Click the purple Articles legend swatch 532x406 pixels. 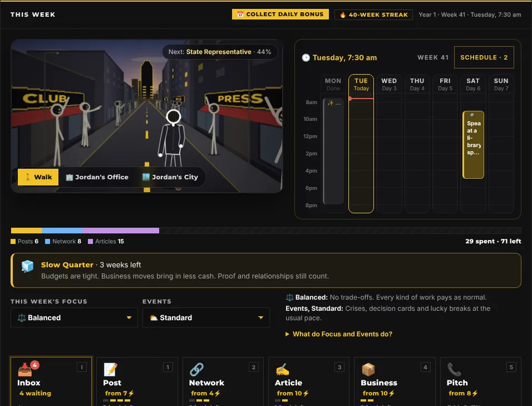click(x=90, y=241)
